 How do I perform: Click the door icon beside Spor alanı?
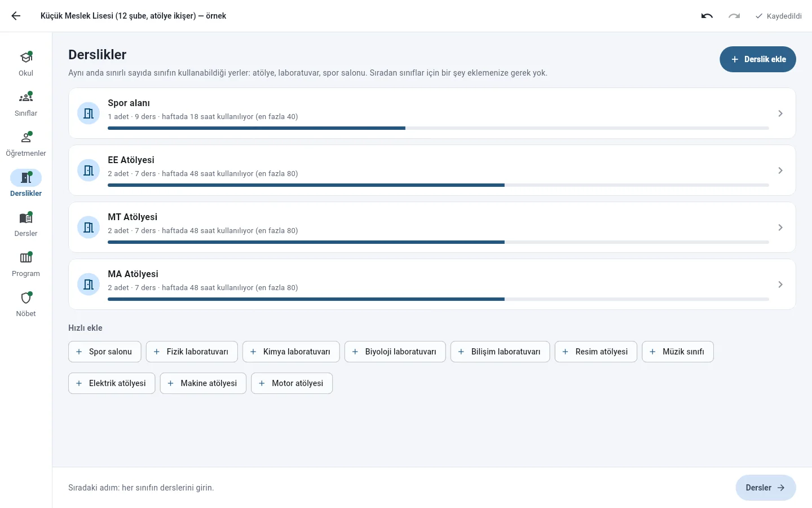(89, 113)
